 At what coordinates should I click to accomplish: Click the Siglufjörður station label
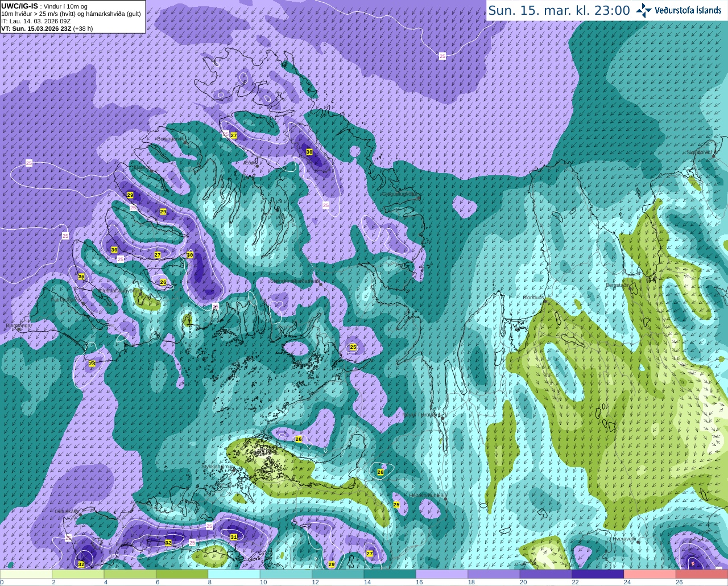click(699, 152)
